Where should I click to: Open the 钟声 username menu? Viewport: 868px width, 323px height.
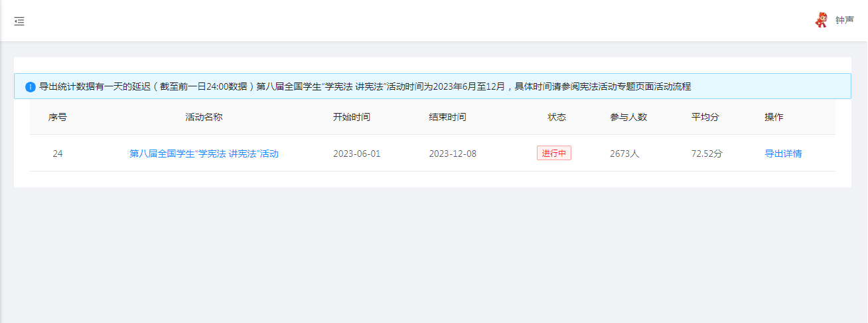[844, 21]
